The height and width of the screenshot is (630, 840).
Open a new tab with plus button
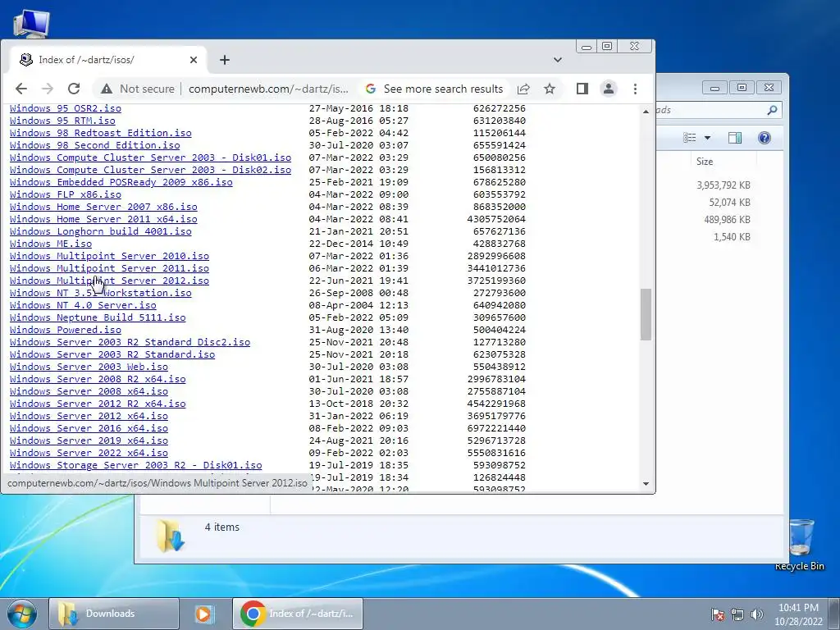tap(225, 60)
